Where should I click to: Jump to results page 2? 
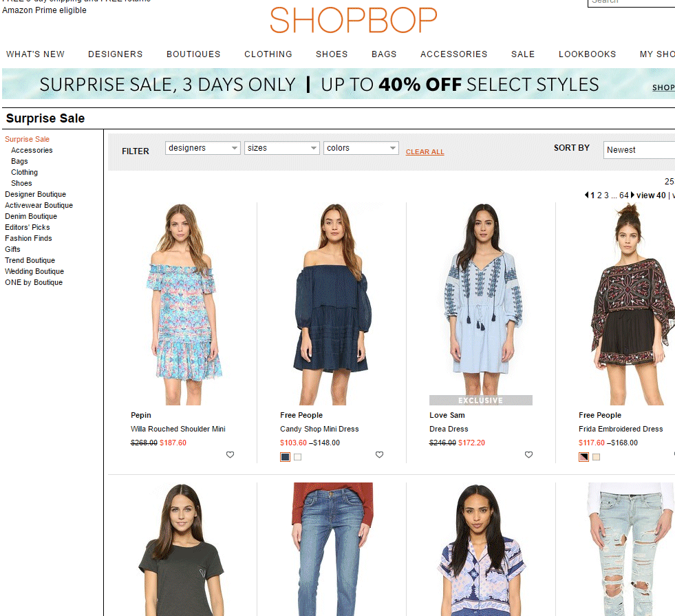coord(599,195)
